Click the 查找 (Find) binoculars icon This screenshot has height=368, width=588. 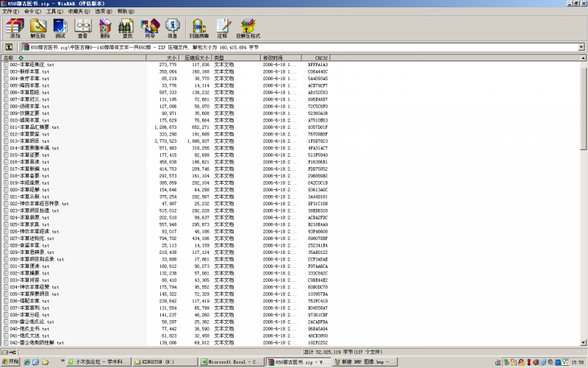coord(127,29)
